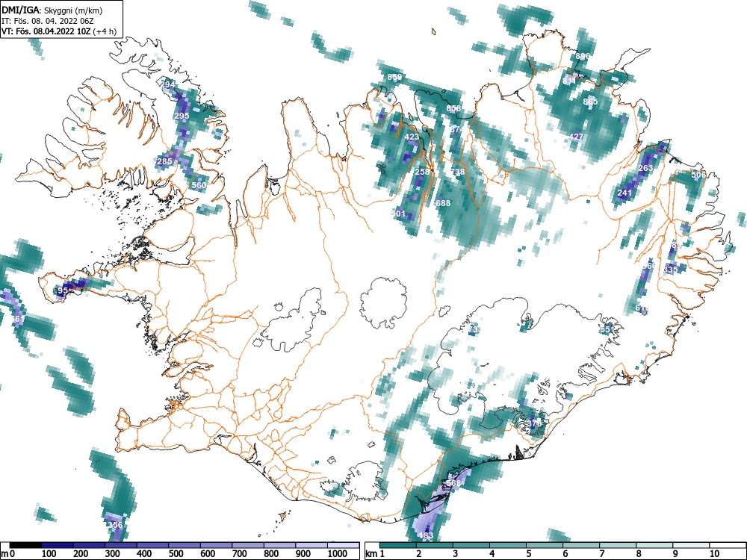
Task: Click the 285 visibility value on the map
Action: pyautogui.click(x=164, y=161)
